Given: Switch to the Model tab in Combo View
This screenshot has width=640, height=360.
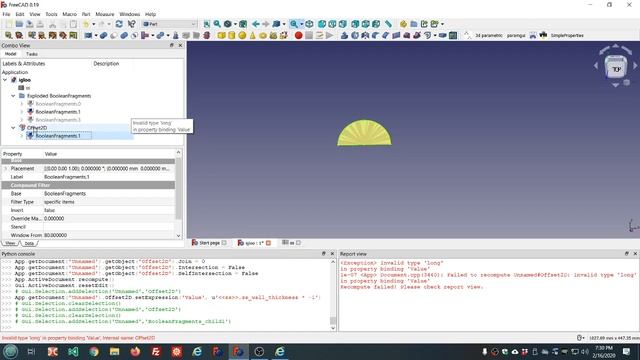Looking at the screenshot, I should coord(10,54).
